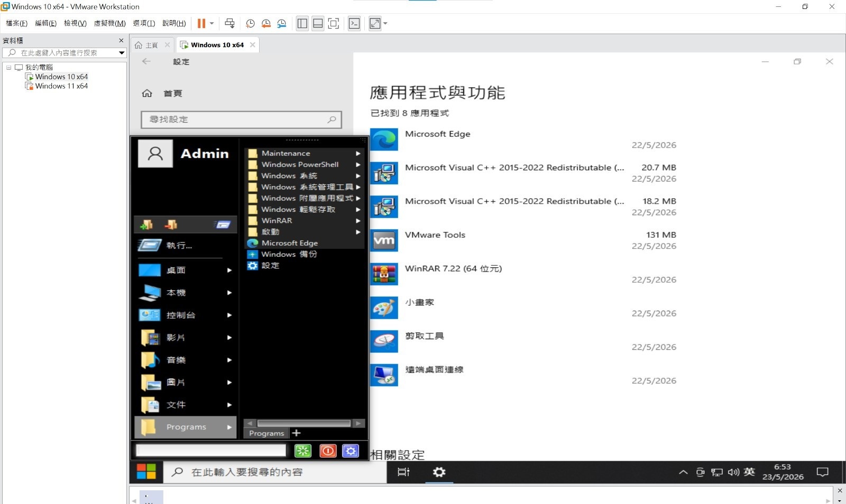Open the 說明(H) menu
This screenshot has height=504, width=846.
pyautogui.click(x=174, y=23)
